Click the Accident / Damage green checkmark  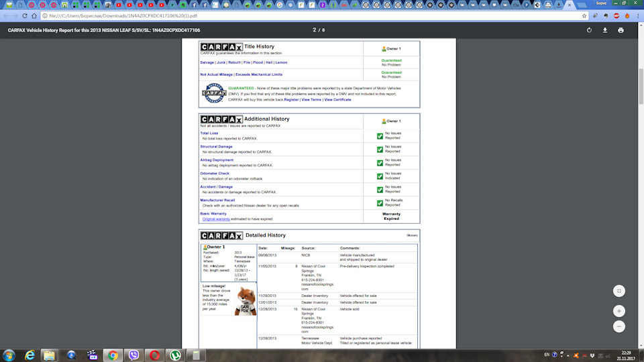(x=380, y=190)
